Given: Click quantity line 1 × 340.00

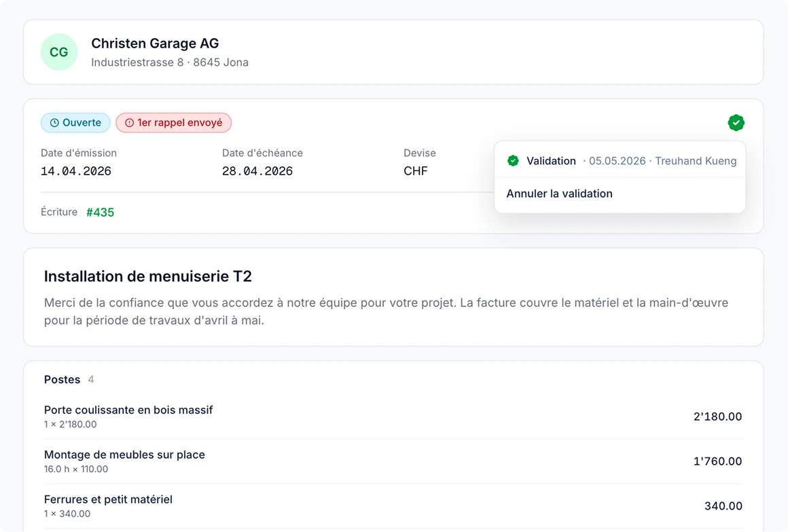Looking at the screenshot, I should click(67, 514).
